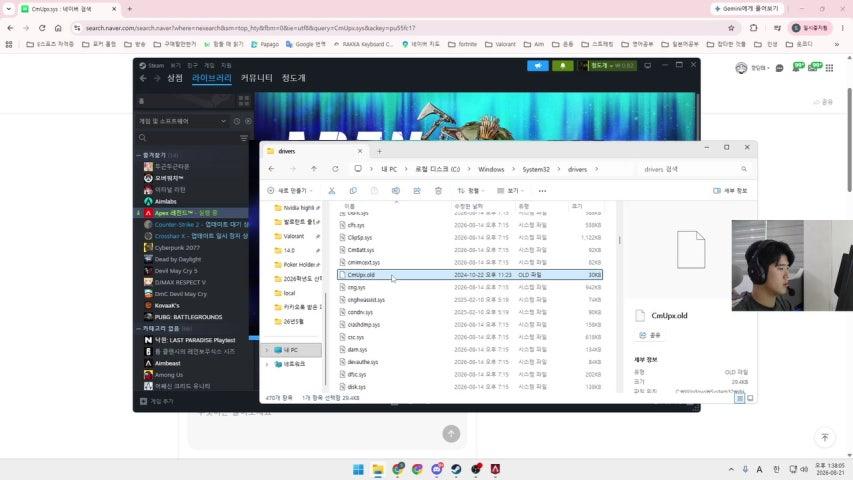
Task: Select the drivers tab in Explorer
Action: [314, 151]
